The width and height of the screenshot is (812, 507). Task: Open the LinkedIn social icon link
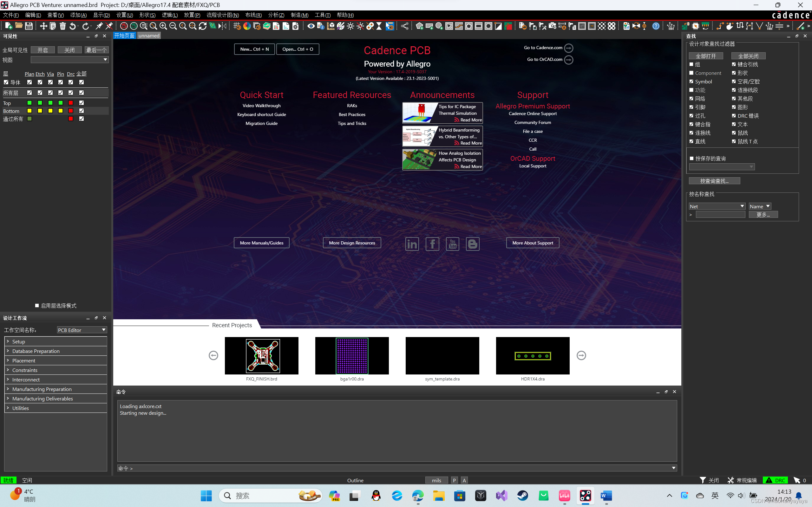(x=412, y=244)
